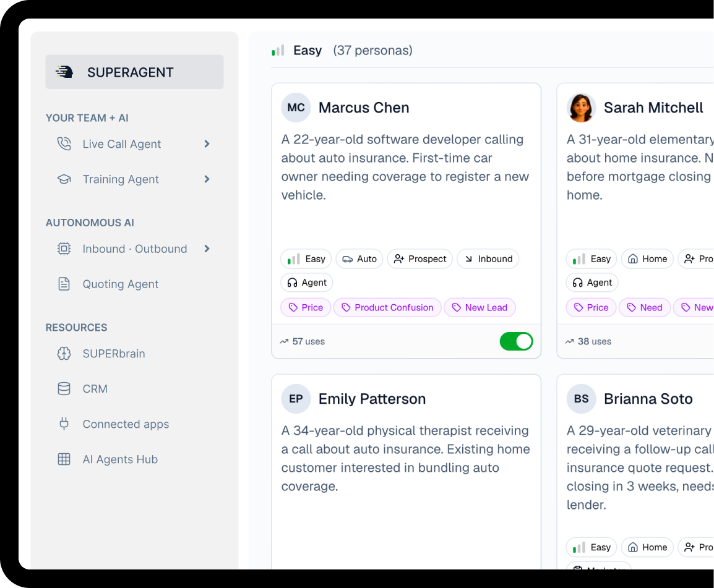Click the Inbound tag on Marcus Chen card
Viewport: 714px width, 588px height.
(488, 259)
